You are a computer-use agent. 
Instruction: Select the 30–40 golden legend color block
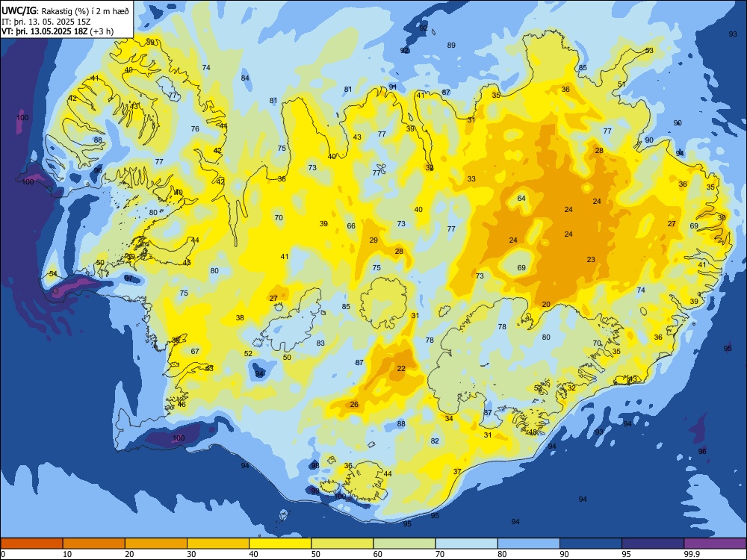click(x=218, y=544)
